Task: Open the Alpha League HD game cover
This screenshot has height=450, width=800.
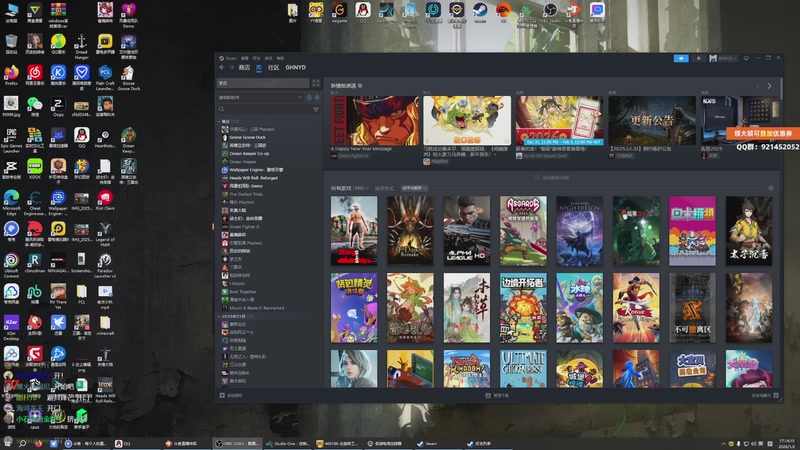Action: click(467, 231)
